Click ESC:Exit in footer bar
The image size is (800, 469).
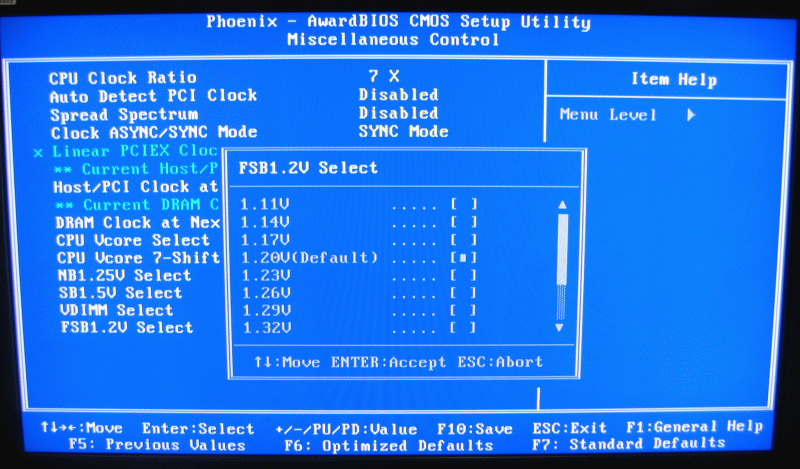click(571, 427)
